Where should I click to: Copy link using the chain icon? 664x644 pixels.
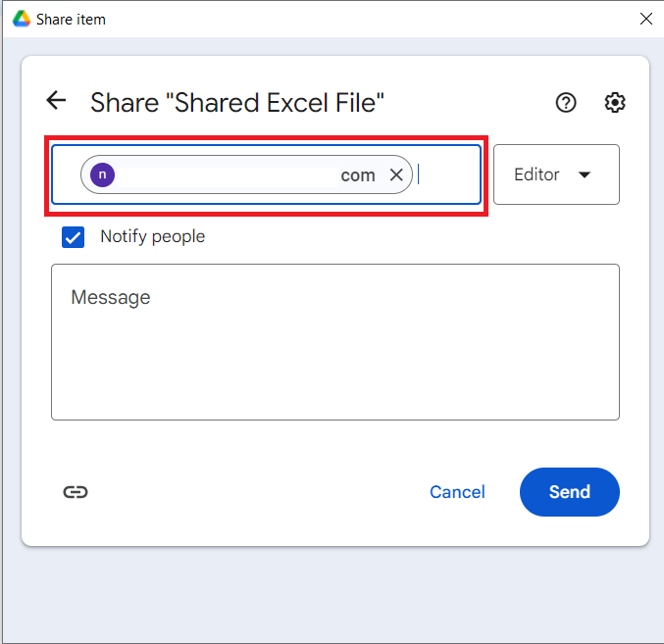tap(76, 492)
